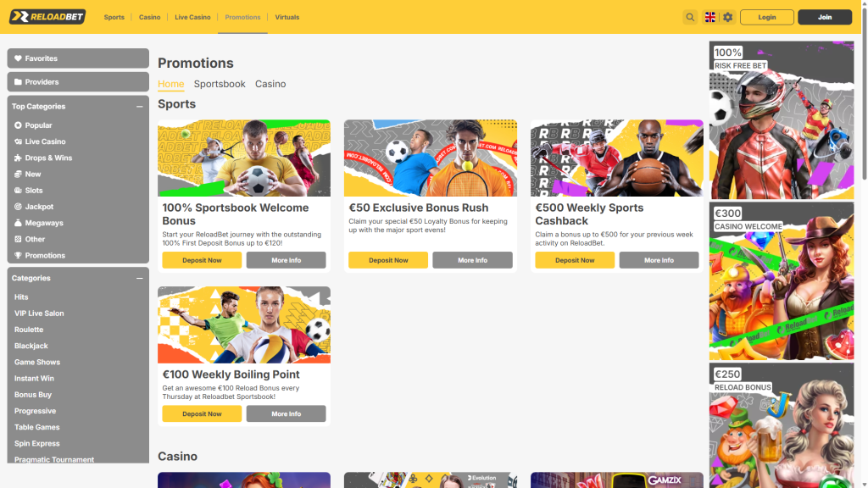Open Casino in the top navigation
This screenshot has width=868, height=488.
pos(149,17)
